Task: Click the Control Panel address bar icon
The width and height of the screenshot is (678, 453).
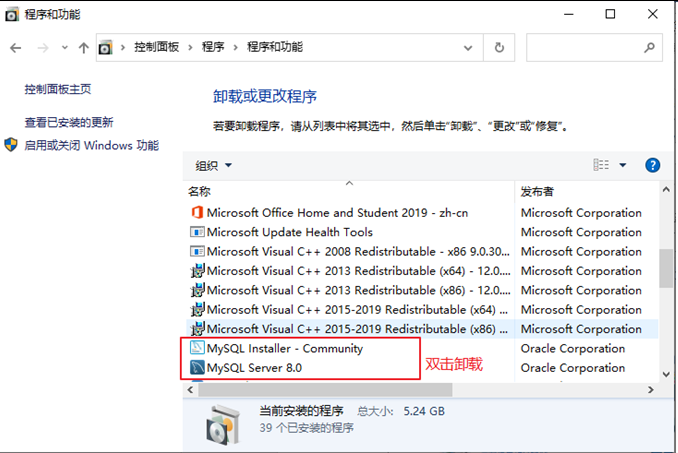Action: point(106,48)
